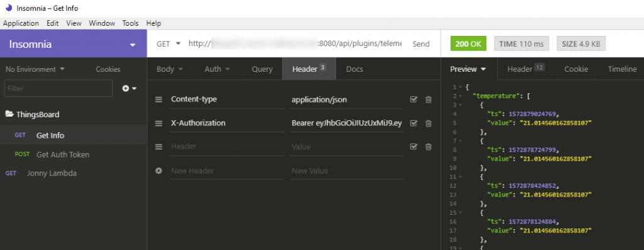Open the Application menu
The image size is (644, 250).
tap(21, 23)
